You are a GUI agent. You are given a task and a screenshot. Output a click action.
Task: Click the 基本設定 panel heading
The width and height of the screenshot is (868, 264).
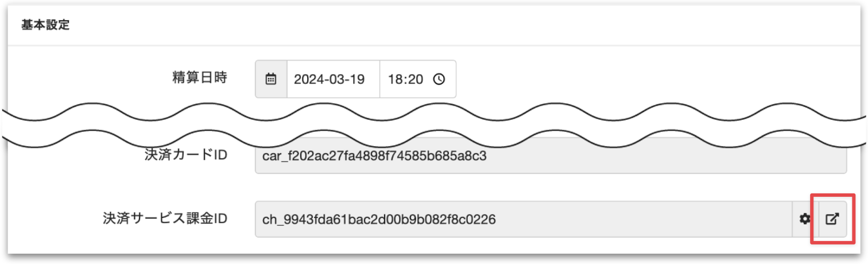coord(45,26)
